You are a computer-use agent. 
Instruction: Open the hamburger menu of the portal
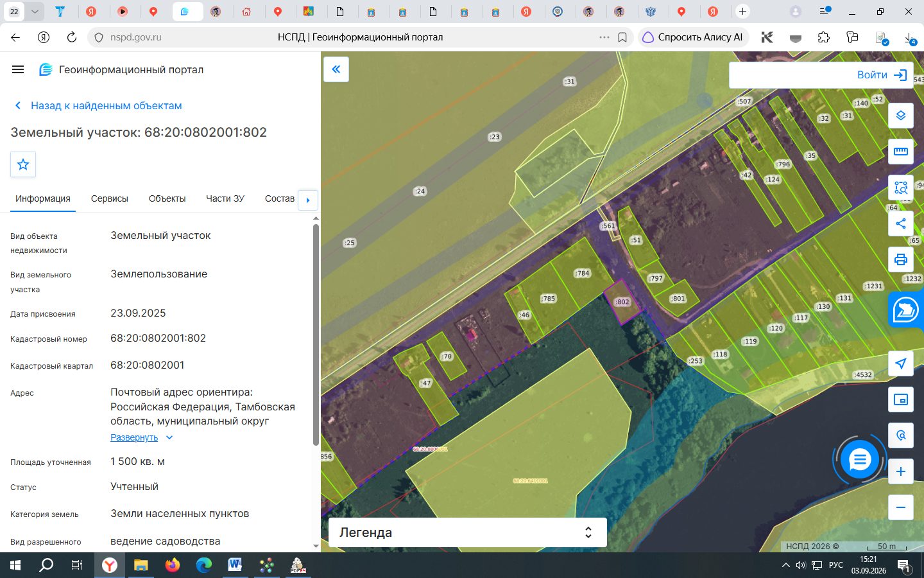(18, 69)
